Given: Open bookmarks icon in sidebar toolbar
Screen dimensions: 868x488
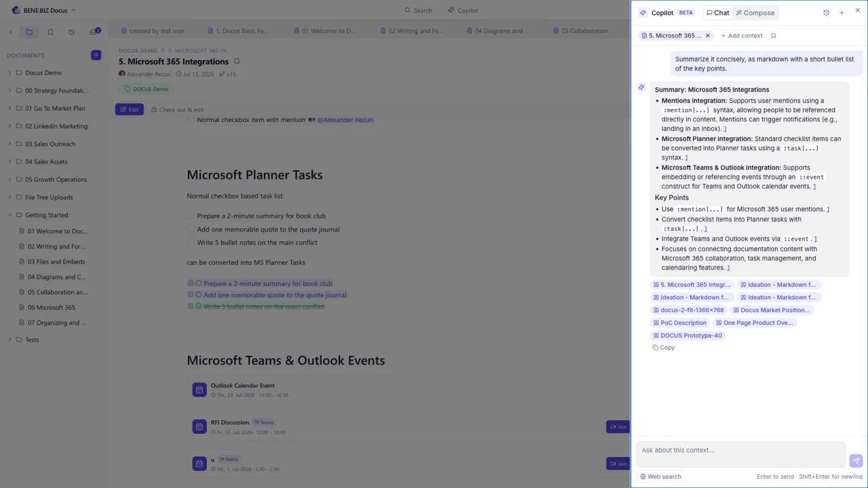Looking at the screenshot, I should point(50,32).
